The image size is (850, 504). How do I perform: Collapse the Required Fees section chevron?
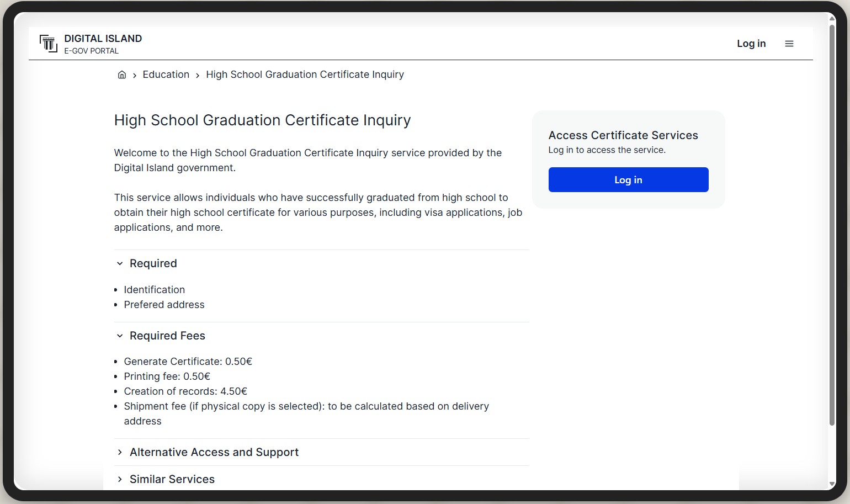[x=120, y=336]
